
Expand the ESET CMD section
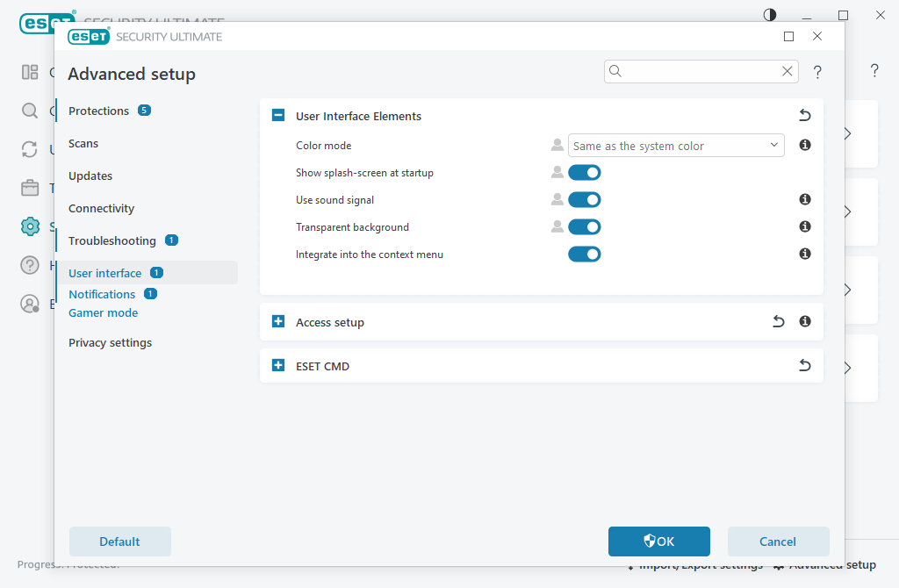[x=278, y=365]
